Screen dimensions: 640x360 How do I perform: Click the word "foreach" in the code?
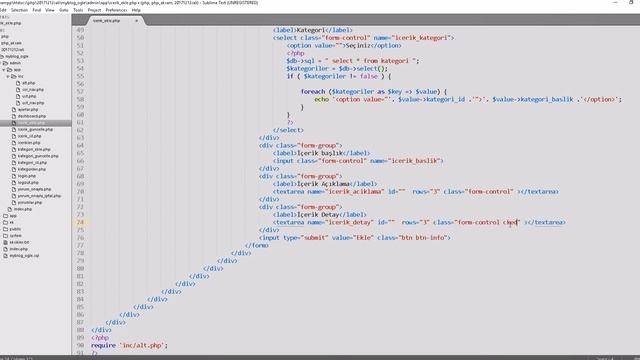(313, 92)
